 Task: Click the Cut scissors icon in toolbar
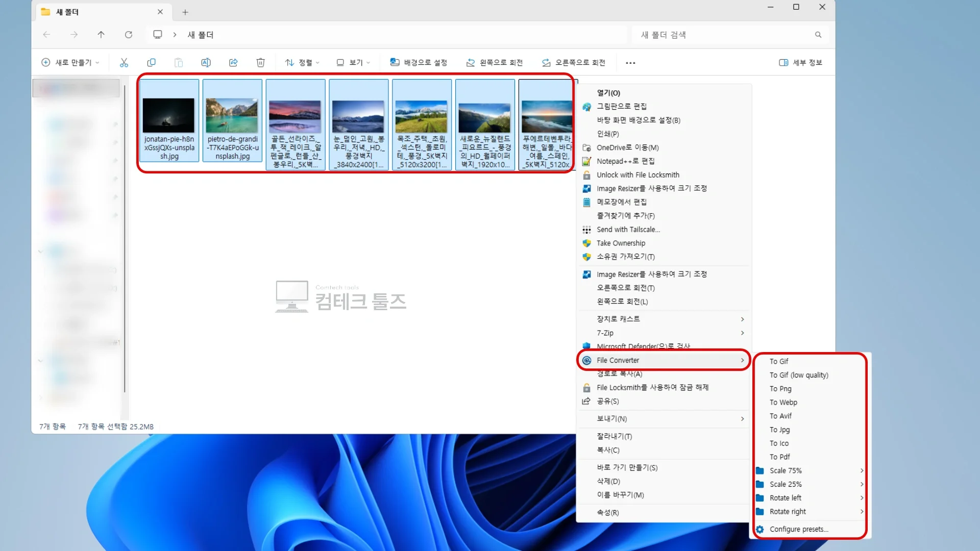point(124,62)
